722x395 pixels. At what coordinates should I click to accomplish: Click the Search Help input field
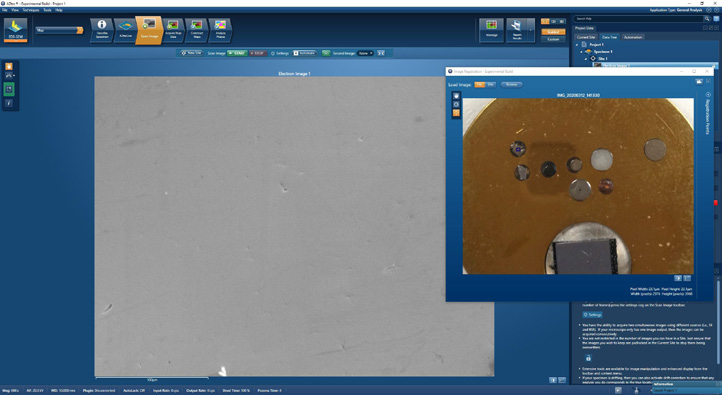click(638, 18)
